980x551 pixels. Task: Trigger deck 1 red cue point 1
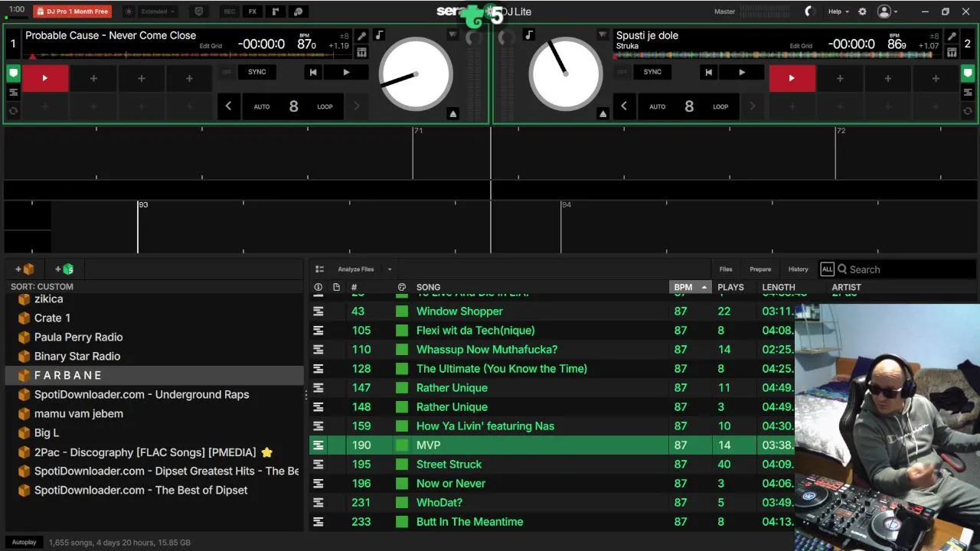(44, 78)
